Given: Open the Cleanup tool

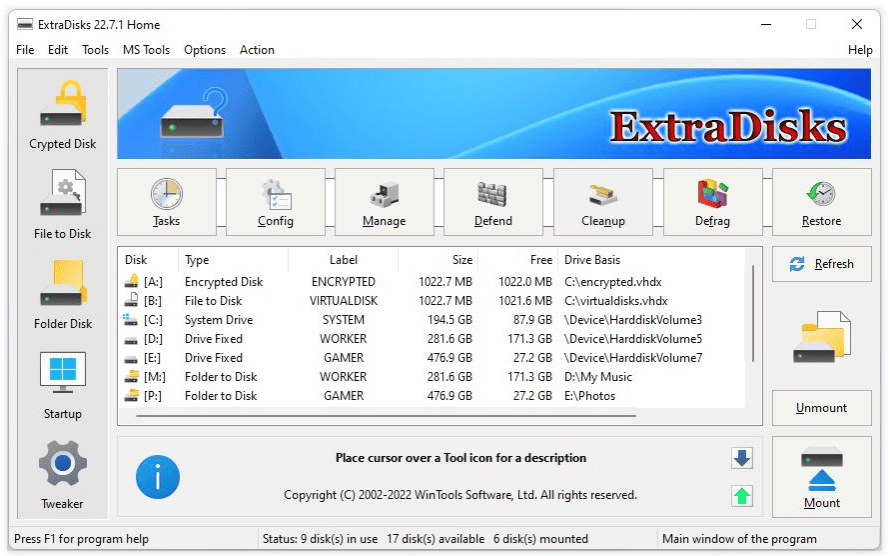Looking at the screenshot, I should pyautogui.click(x=603, y=202).
